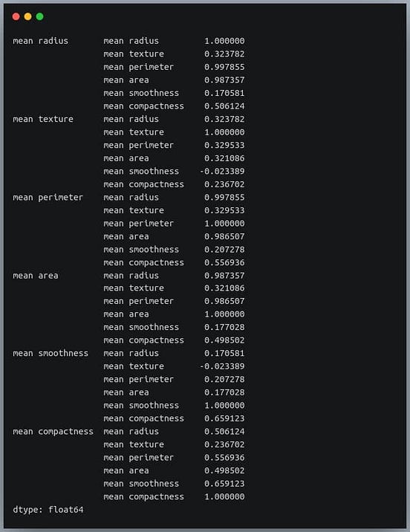Click the value 0.506124 in first block

click(x=224, y=106)
